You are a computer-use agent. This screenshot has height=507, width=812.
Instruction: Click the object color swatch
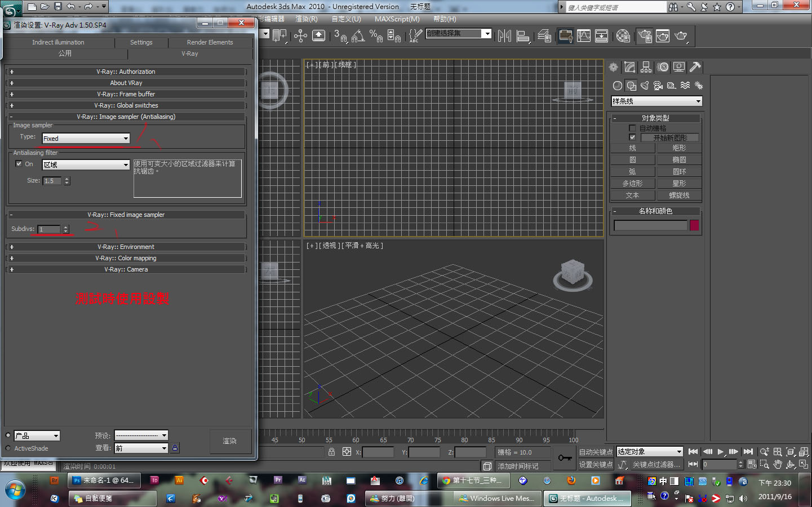tap(694, 225)
